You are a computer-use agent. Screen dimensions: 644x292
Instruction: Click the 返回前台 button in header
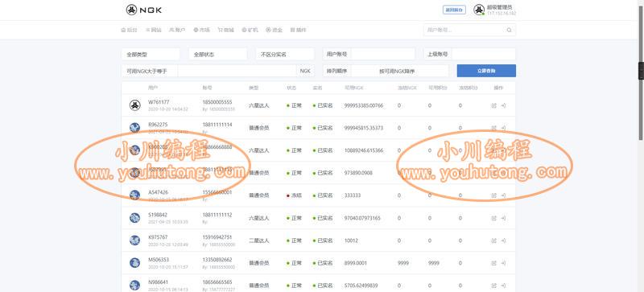[454, 10]
